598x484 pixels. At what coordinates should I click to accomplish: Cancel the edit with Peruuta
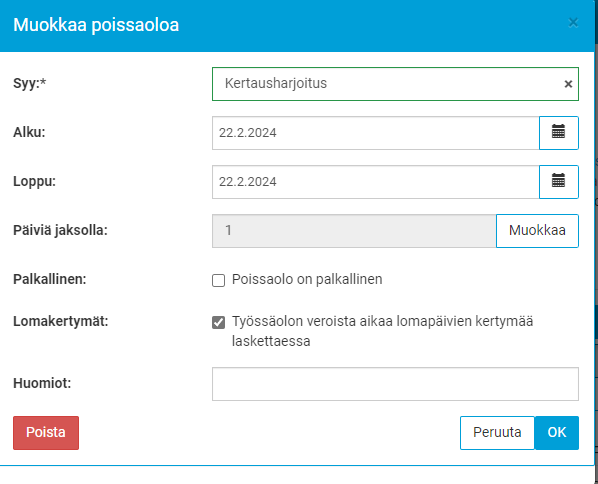coord(497,433)
